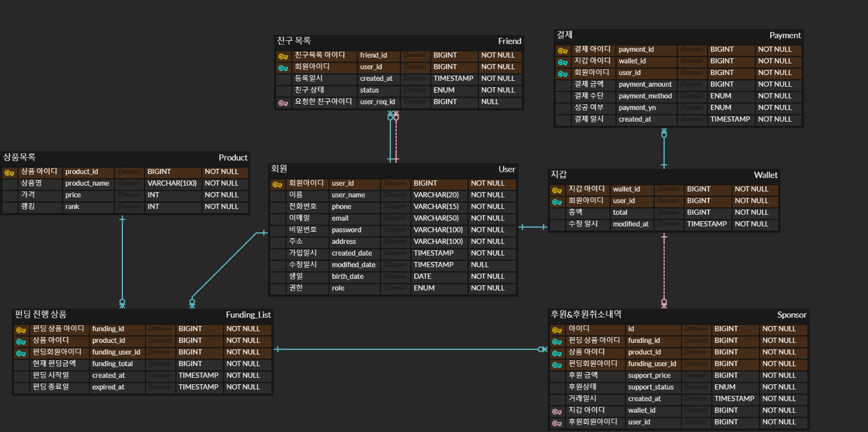Click the payment_amount column cell
The image size is (868, 432).
tap(645, 84)
